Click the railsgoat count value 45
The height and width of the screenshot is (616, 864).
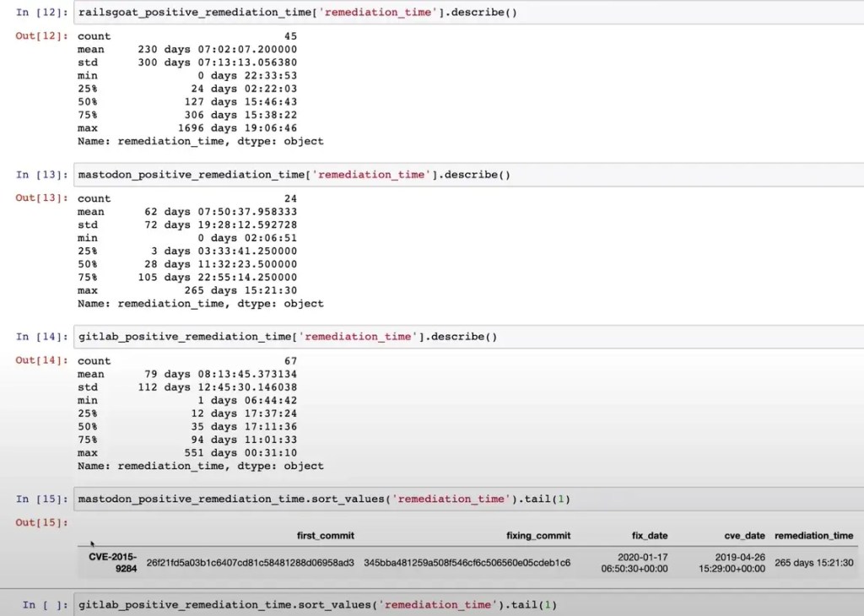click(x=290, y=36)
